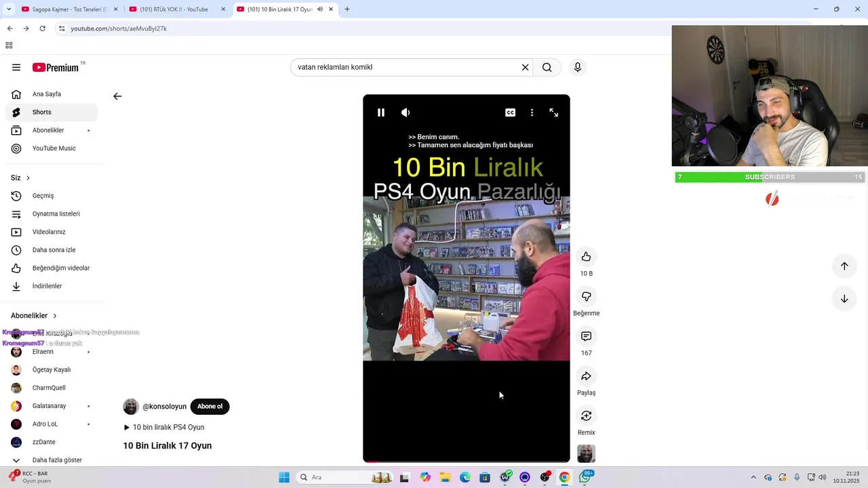Open Chrome apps grid shortcut
Viewport: 868px width, 488px height.
[9, 45]
